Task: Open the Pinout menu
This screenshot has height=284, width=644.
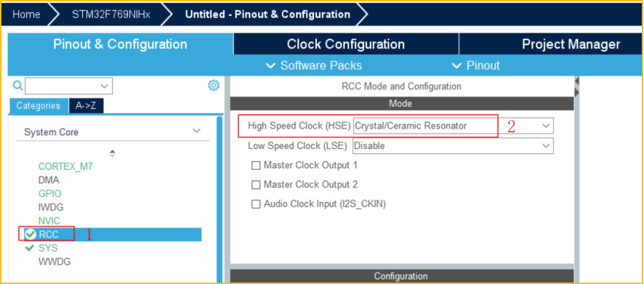Action: click(475, 65)
